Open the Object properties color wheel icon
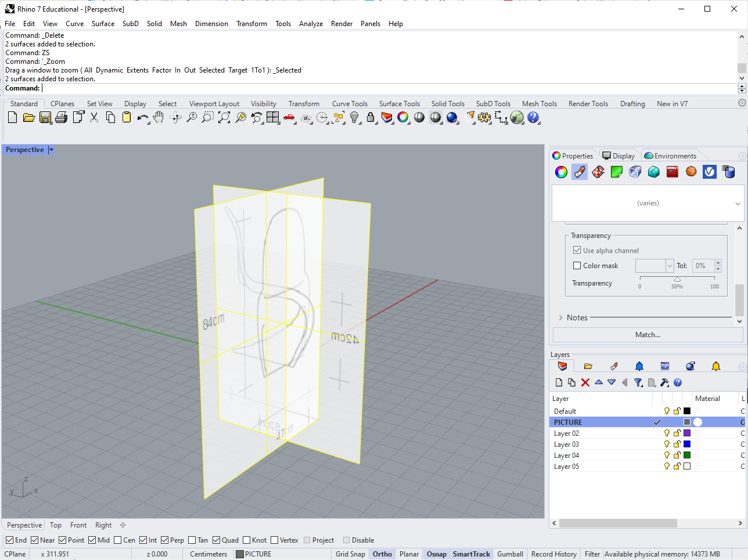748x560 pixels. tap(561, 172)
